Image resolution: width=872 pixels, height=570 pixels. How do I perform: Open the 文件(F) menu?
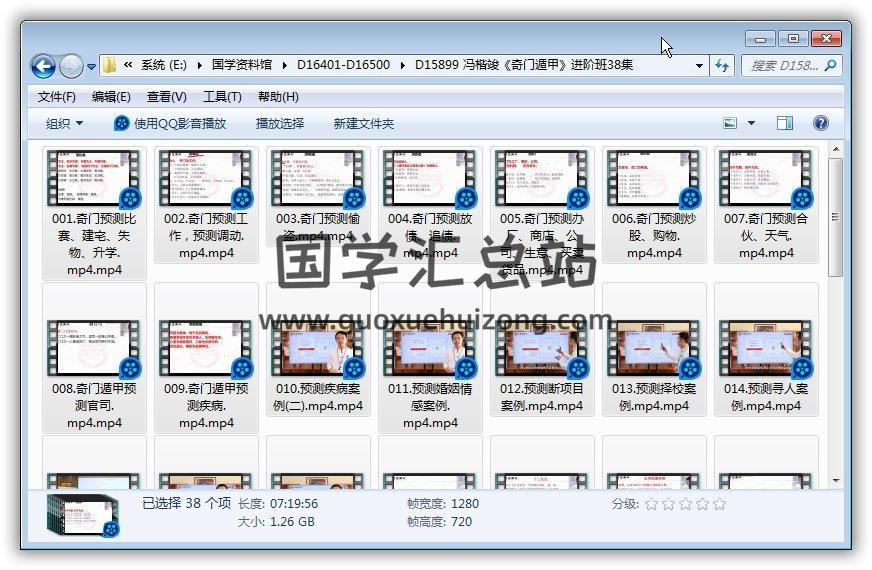(x=56, y=97)
